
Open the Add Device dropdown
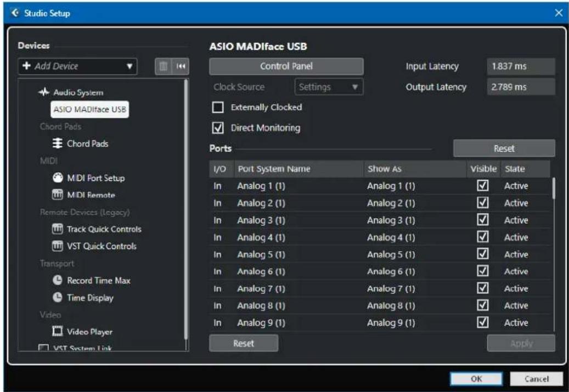pyautogui.click(x=78, y=66)
